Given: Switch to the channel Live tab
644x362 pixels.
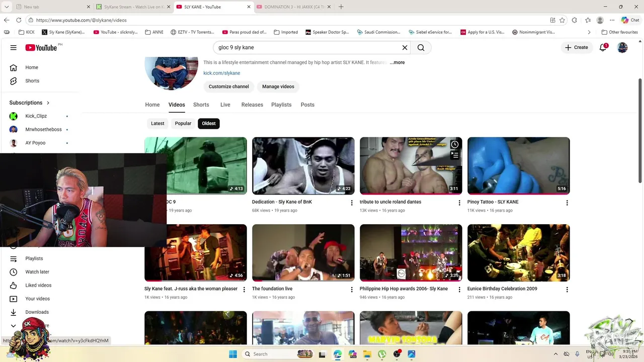Looking at the screenshot, I should tap(225, 105).
